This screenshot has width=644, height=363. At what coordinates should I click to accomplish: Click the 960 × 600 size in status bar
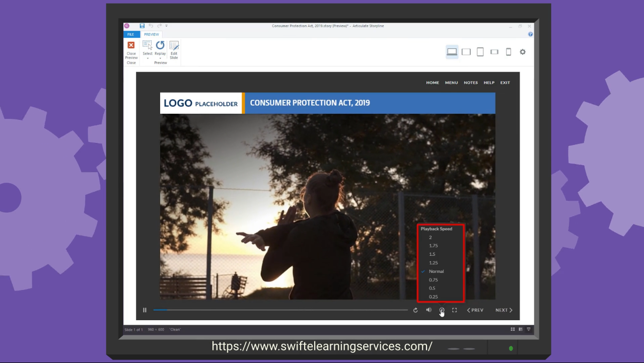click(x=156, y=330)
